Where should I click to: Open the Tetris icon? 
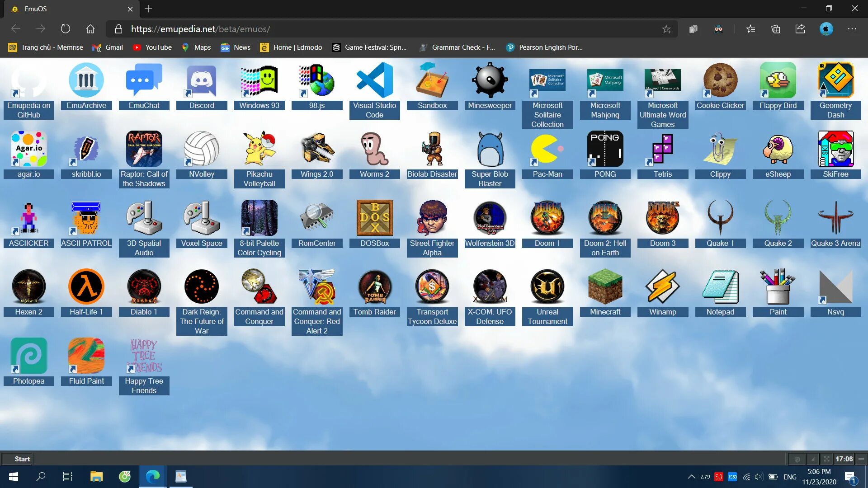663,155
